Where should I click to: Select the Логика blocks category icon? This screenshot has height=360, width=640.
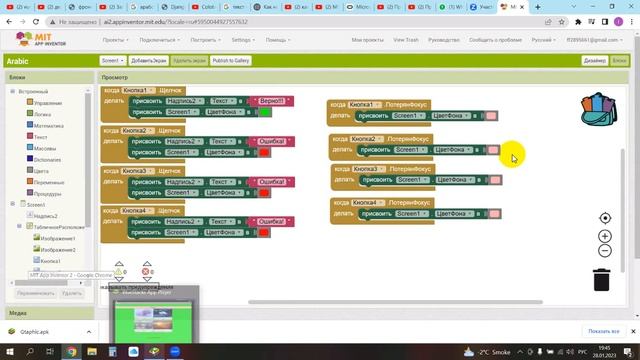point(30,114)
